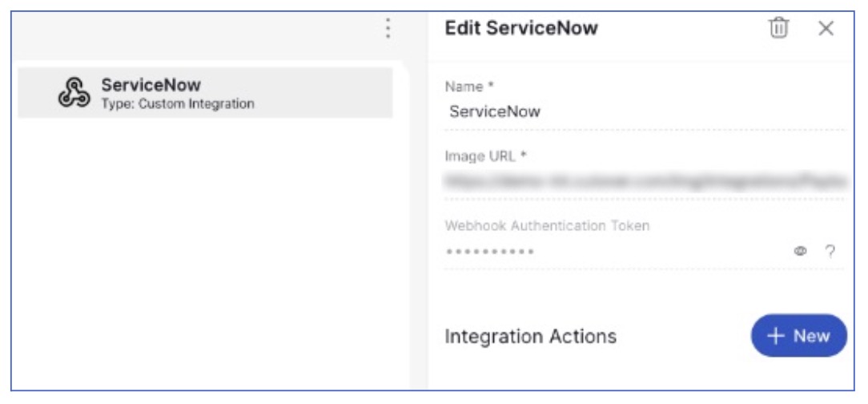
Task: Close the Edit ServiceNow panel
Action: [x=826, y=28]
